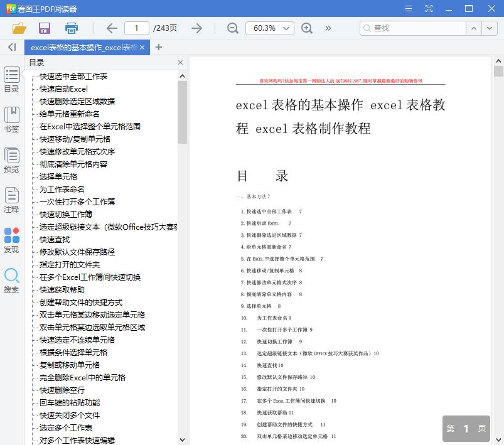Select outline item 快速移动/复制单元格
The width and height of the screenshot is (504, 445).
75,139
